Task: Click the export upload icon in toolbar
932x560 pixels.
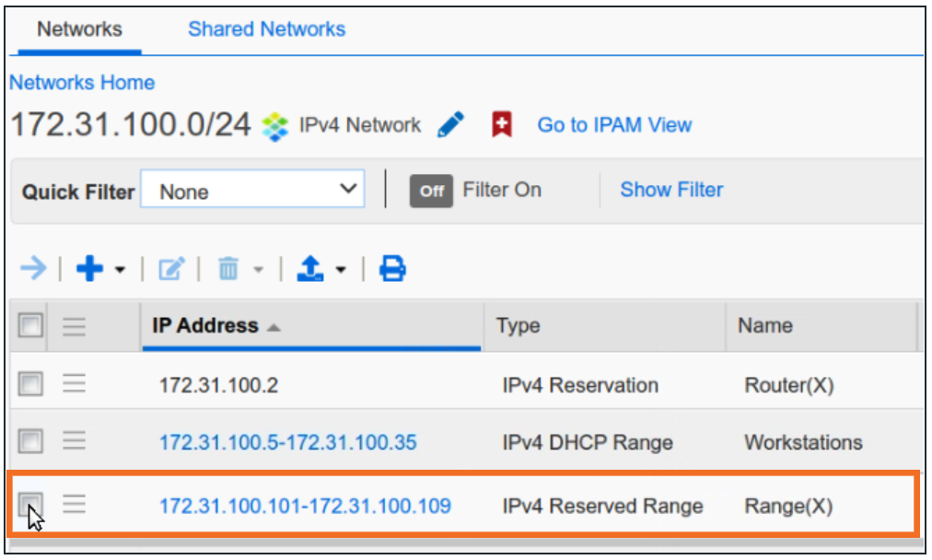Action: (x=311, y=269)
